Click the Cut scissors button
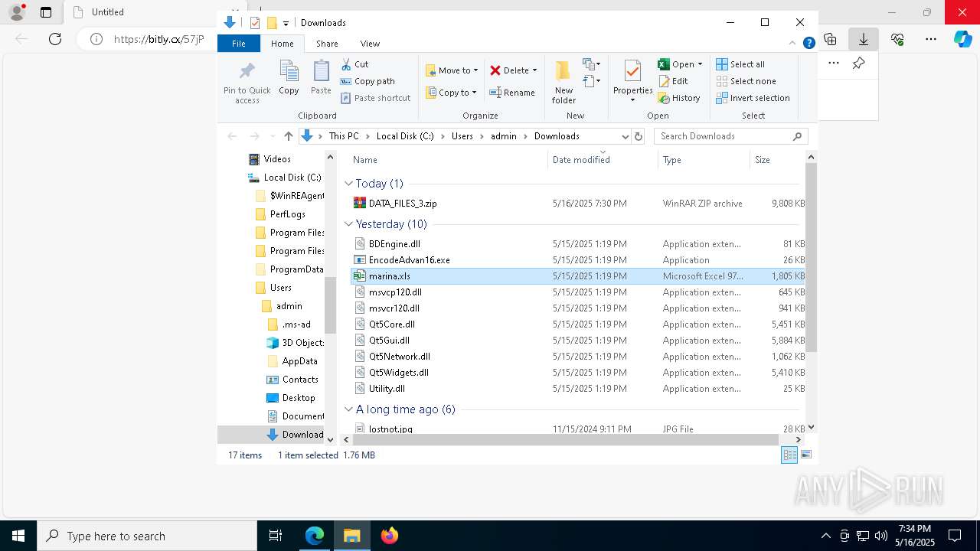This screenshot has height=551, width=980. click(354, 64)
